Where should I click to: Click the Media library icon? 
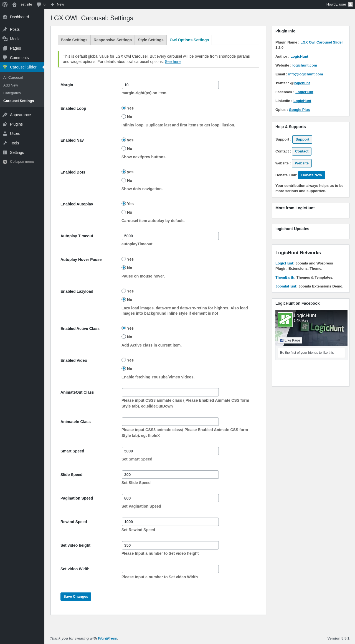(x=5, y=39)
